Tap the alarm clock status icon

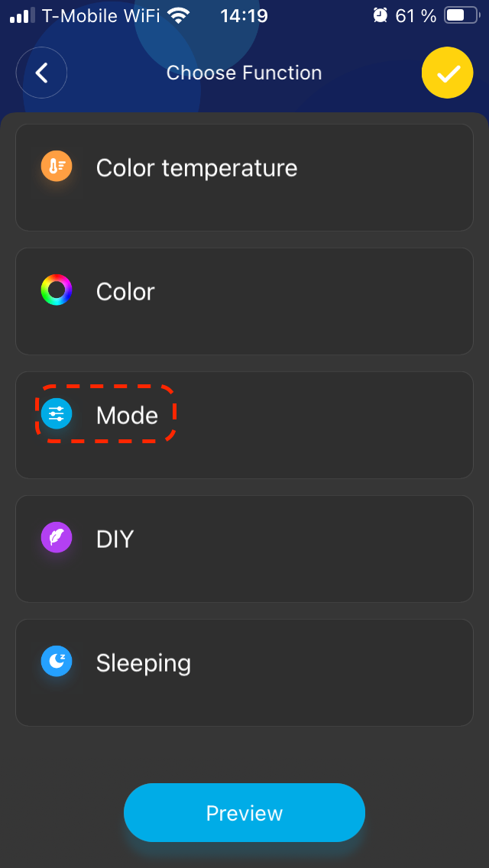[x=380, y=15]
